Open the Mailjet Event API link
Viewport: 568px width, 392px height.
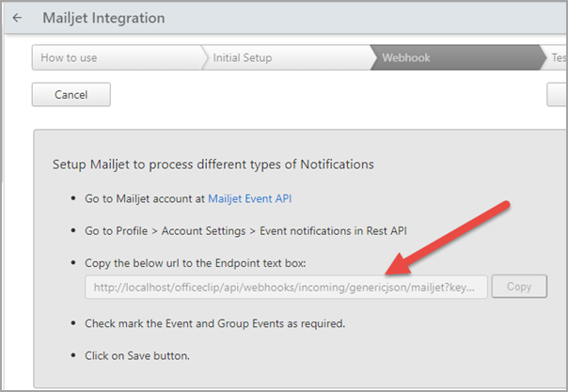(249, 198)
